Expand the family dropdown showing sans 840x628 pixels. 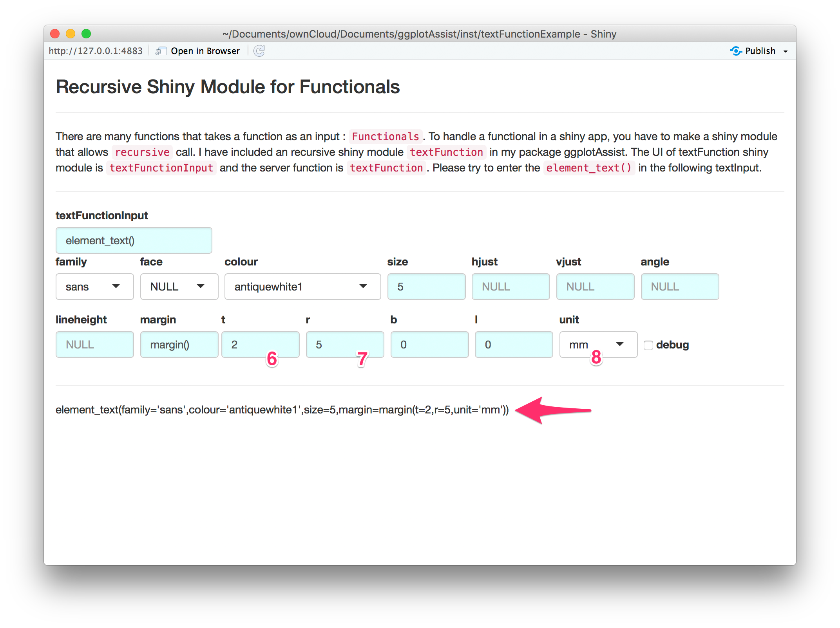pos(94,287)
